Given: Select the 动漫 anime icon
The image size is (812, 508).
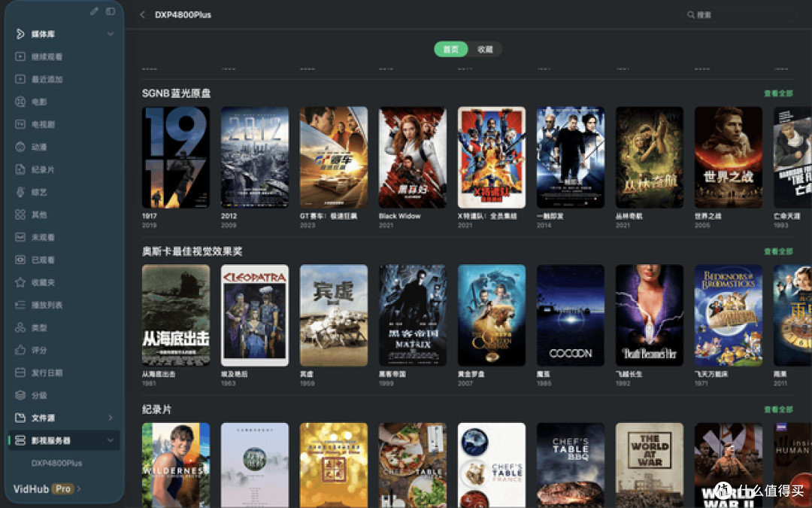Looking at the screenshot, I should coord(20,147).
